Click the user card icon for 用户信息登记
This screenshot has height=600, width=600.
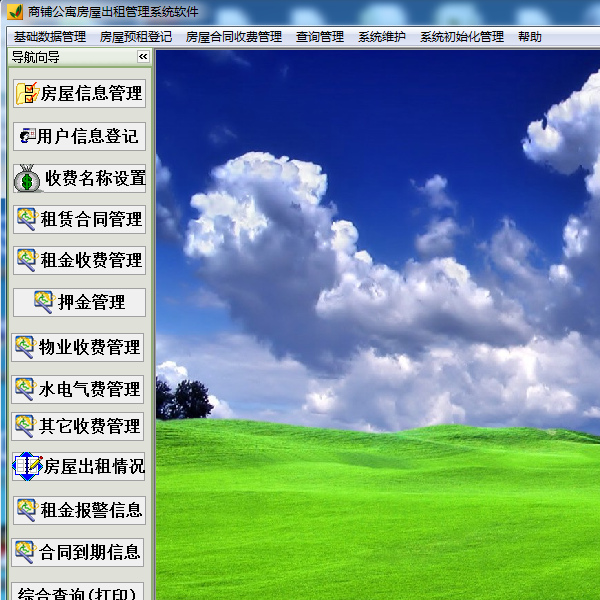tap(28, 136)
